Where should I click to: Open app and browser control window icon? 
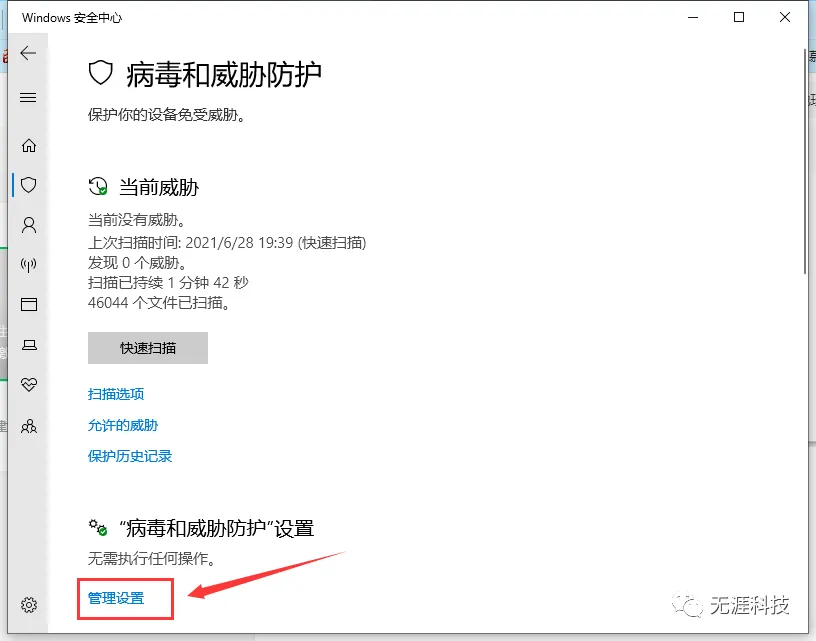coord(29,304)
